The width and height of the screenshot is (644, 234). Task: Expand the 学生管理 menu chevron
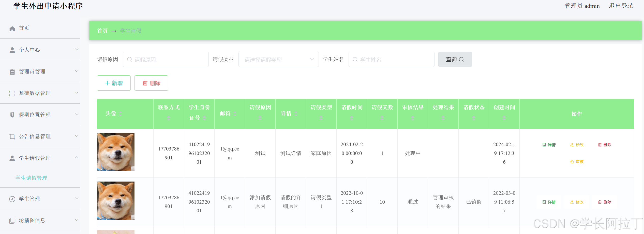[x=77, y=198]
